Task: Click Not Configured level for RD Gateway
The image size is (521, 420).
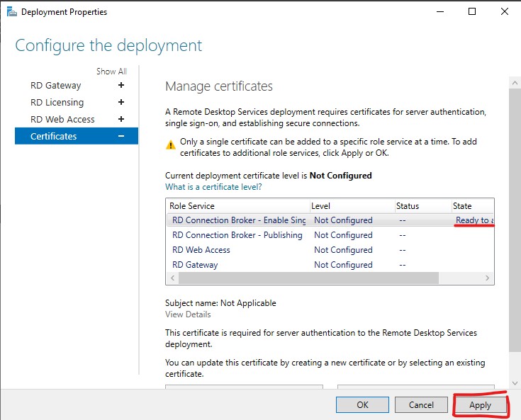Action: click(343, 265)
